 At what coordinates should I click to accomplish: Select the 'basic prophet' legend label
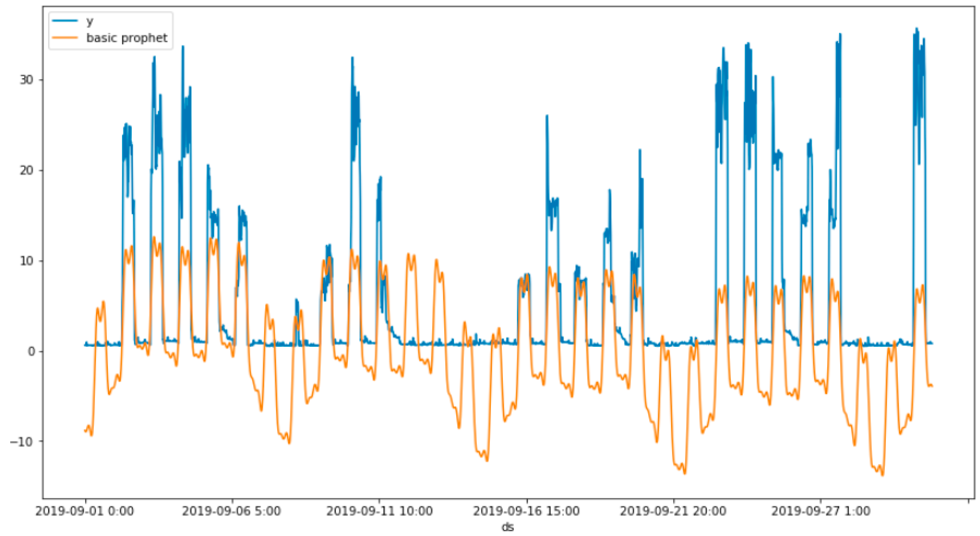(x=127, y=38)
